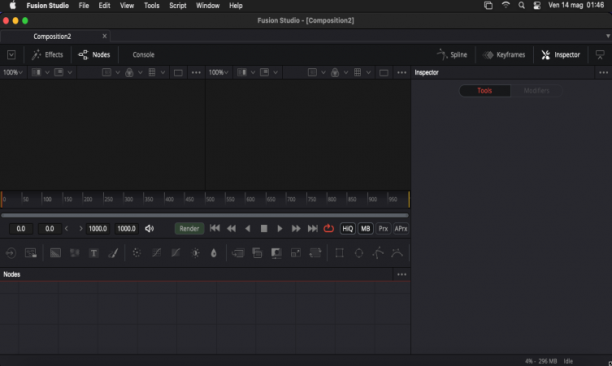Toggle HiQ high quality mode
Screen dimensions: 612x366
tap(347, 229)
